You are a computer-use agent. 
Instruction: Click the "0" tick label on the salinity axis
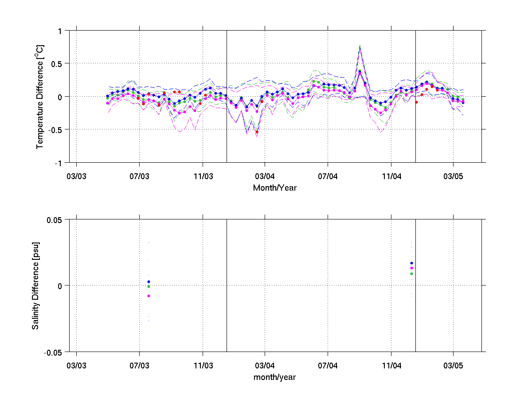(60, 286)
